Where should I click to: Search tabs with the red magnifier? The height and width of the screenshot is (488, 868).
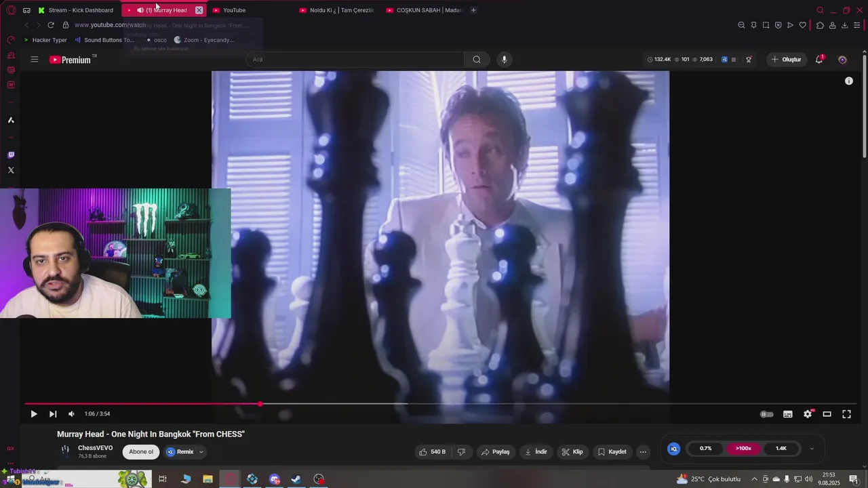pyautogui.click(x=820, y=10)
